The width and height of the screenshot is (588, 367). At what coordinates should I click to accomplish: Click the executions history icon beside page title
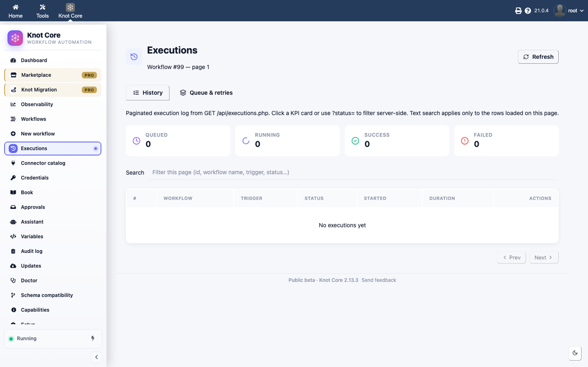pos(134,56)
